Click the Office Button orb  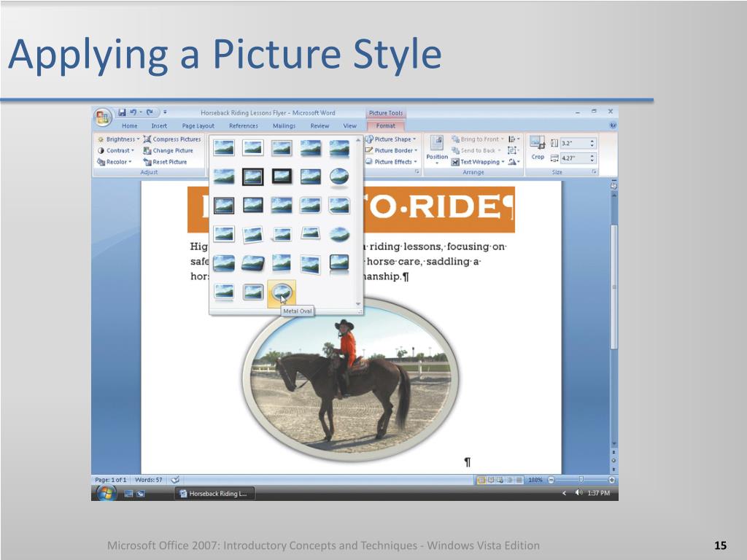(x=102, y=117)
